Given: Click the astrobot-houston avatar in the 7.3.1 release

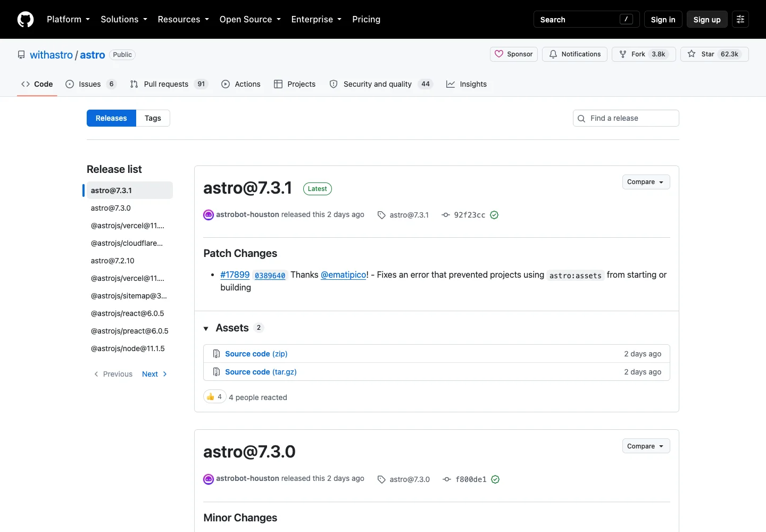Looking at the screenshot, I should coord(209,215).
